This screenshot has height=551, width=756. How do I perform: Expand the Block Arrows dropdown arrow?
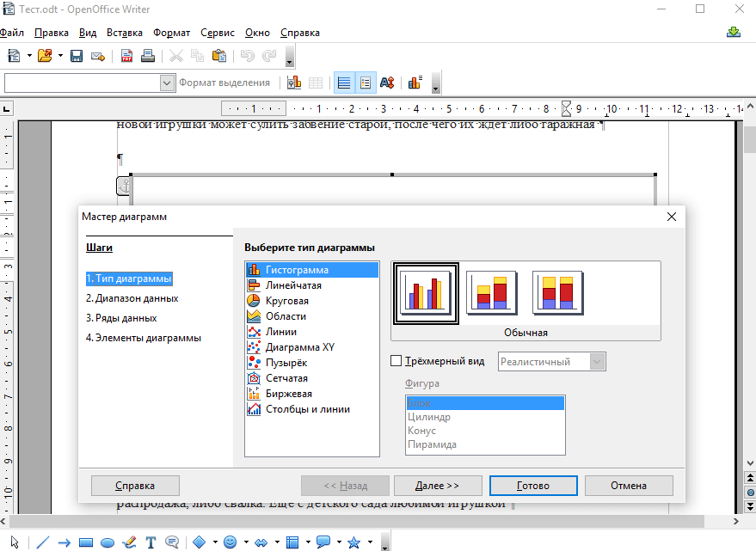tap(277, 542)
